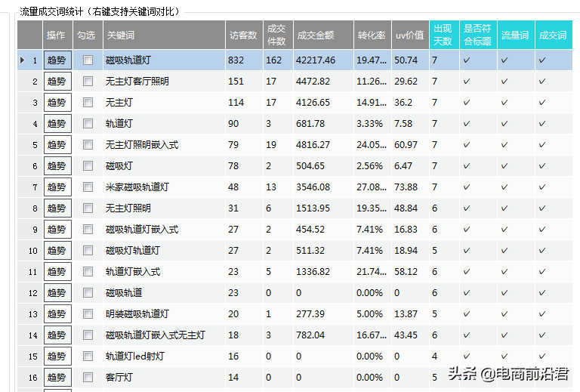
Task: Open 趋势 for 米家磁吸轨道灯
Action: 57,187
